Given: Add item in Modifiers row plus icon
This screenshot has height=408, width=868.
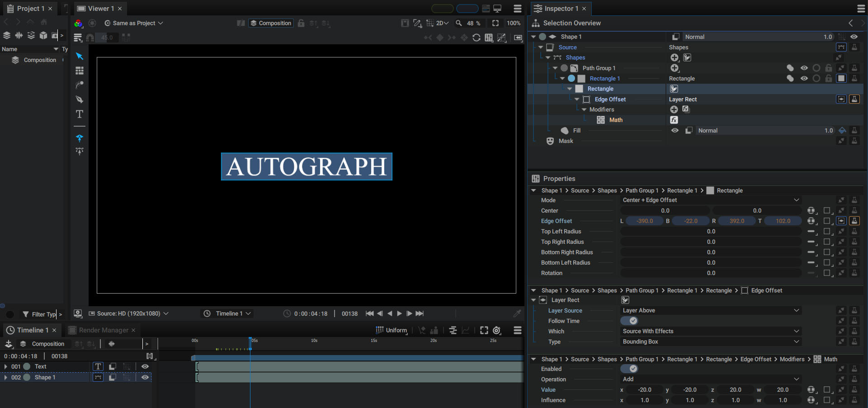Looking at the screenshot, I should pos(674,109).
